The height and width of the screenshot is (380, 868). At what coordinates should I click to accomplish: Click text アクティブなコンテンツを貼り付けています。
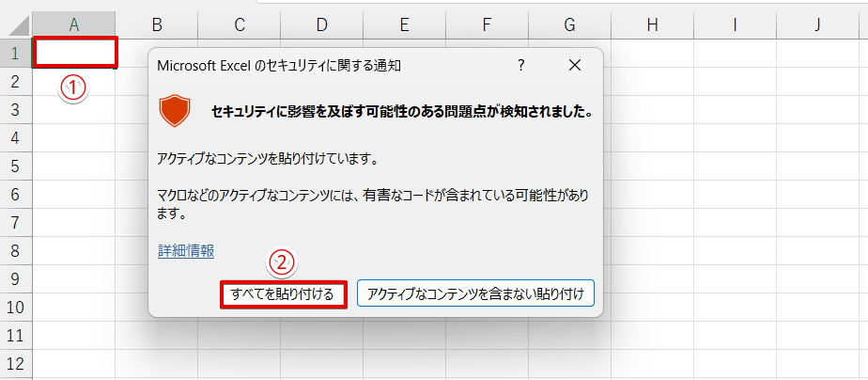click(268, 159)
